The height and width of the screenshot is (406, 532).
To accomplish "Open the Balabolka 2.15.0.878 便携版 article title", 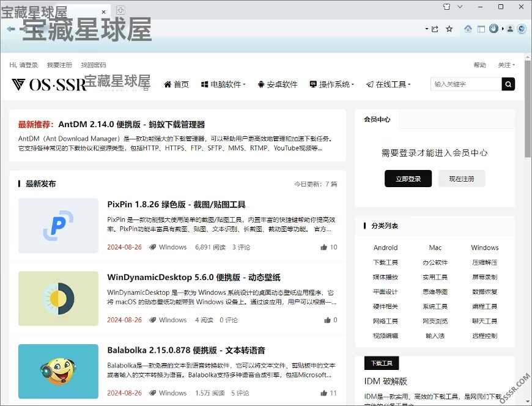I will (187, 350).
